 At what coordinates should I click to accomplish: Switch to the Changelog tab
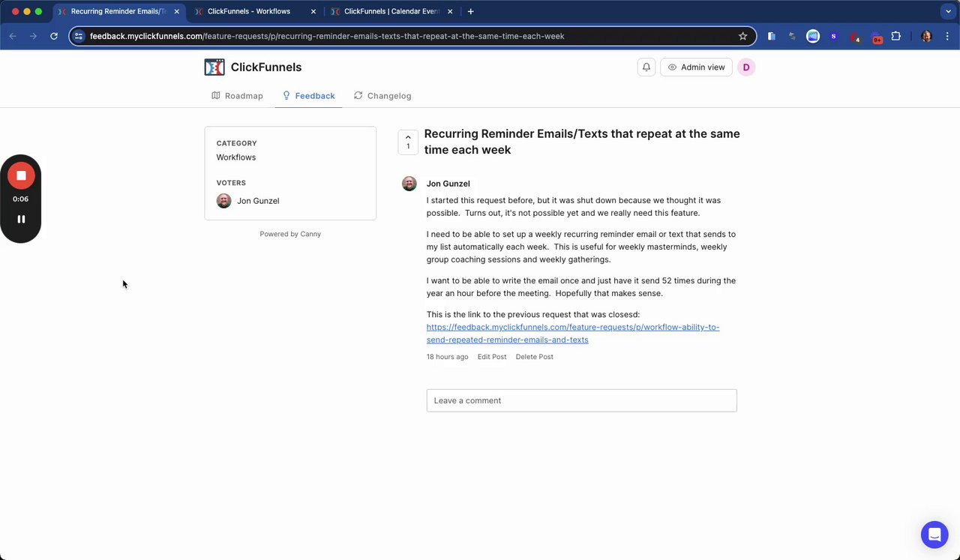[382, 96]
